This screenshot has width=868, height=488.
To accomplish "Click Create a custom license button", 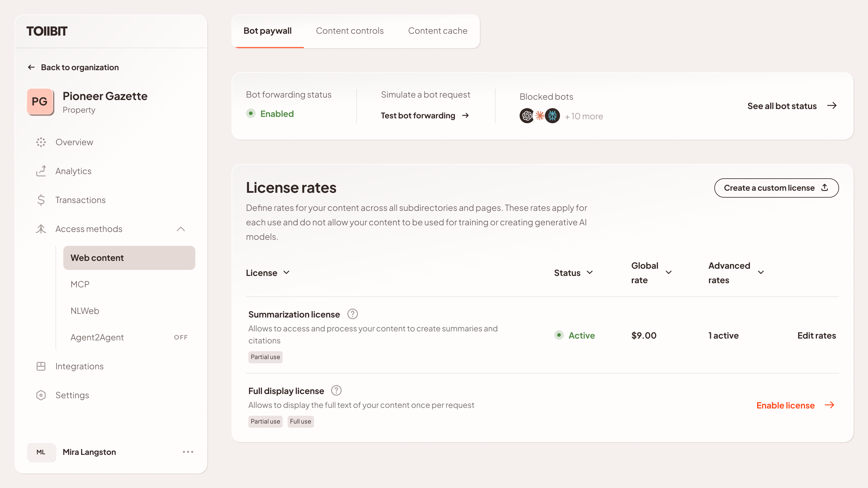I will [x=776, y=188].
